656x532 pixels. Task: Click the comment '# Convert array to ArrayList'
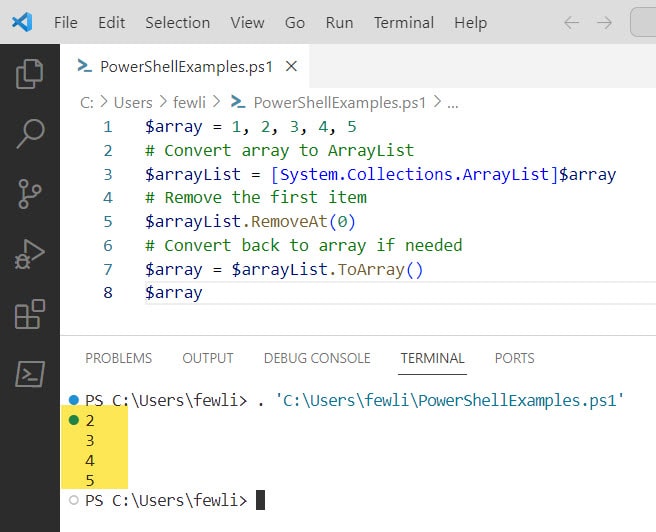(x=279, y=151)
